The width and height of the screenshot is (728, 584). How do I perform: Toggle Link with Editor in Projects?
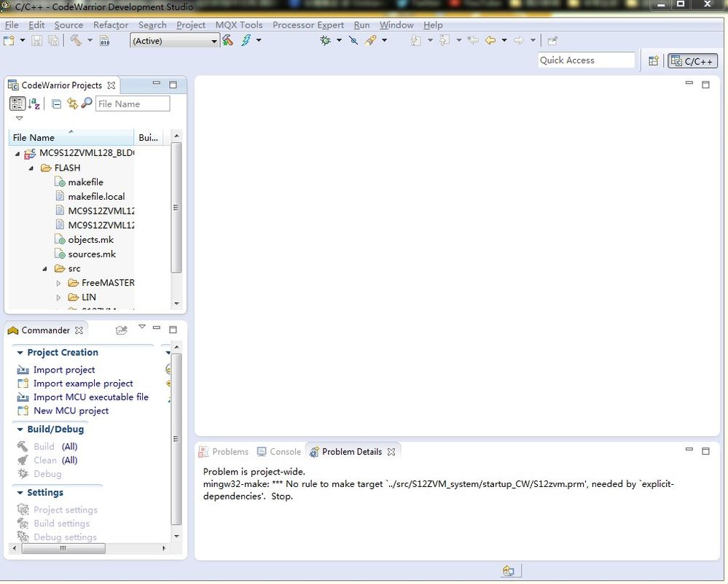pyautogui.click(x=72, y=104)
